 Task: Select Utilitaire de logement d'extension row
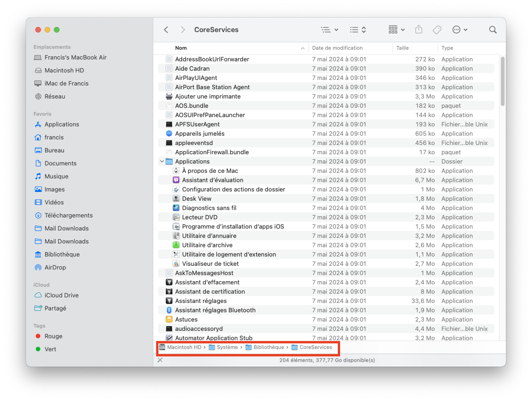[x=326, y=255]
